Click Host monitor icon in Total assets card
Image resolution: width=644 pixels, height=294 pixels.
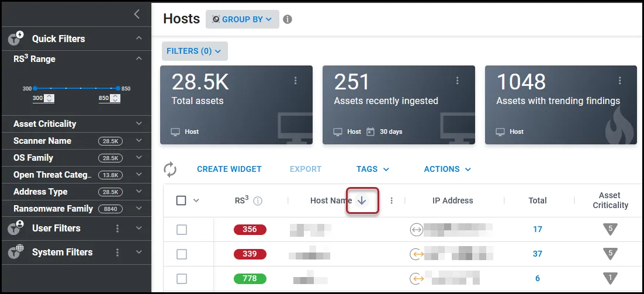pyautogui.click(x=175, y=132)
